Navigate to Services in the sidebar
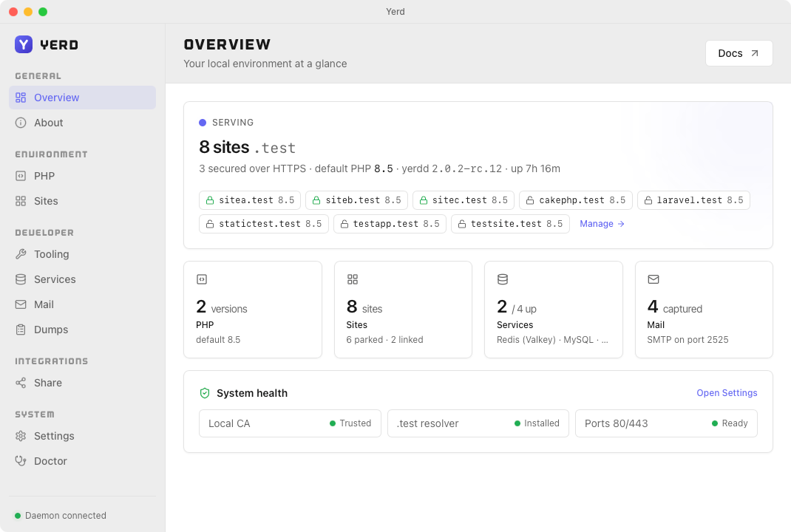 [82, 279]
